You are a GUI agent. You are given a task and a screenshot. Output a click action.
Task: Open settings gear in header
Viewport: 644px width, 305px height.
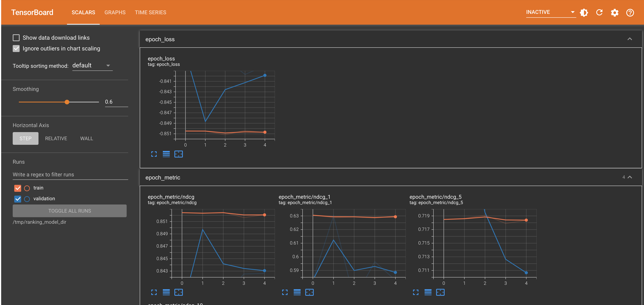(615, 13)
